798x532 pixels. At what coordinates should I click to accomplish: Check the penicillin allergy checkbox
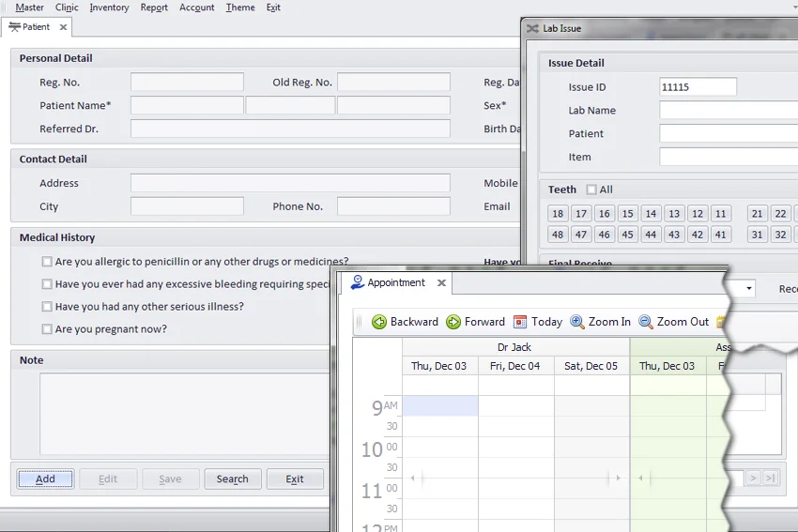[47, 262]
